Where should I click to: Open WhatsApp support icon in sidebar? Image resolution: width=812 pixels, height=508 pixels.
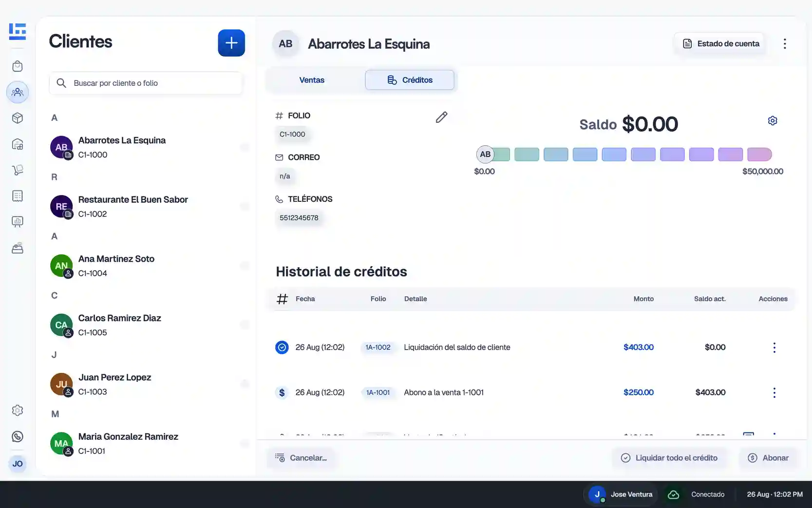point(18,437)
